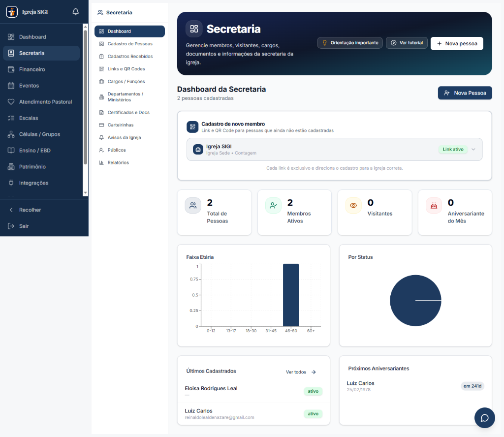Click the dark blue Nova Pessoa button
Screen dimensions: 504x437
465,93
